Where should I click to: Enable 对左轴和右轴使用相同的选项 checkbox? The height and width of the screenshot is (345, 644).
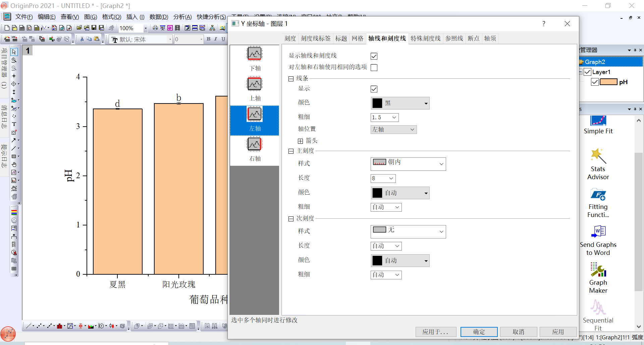pyautogui.click(x=374, y=68)
